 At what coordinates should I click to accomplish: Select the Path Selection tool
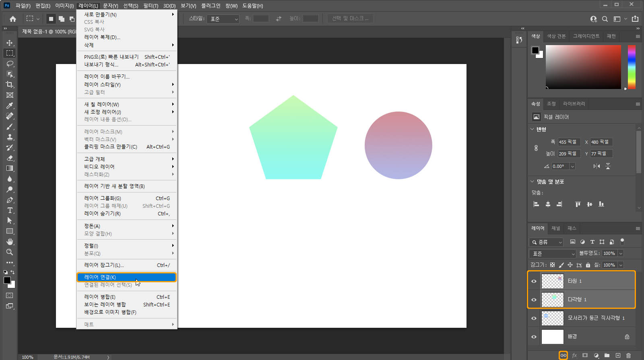click(10, 221)
